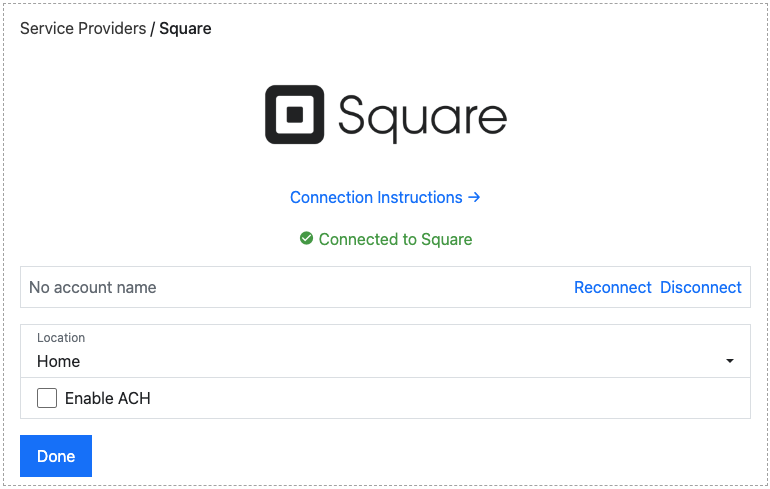
Task: Enable the ACH checkbox
Action: pyautogui.click(x=47, y=398)
